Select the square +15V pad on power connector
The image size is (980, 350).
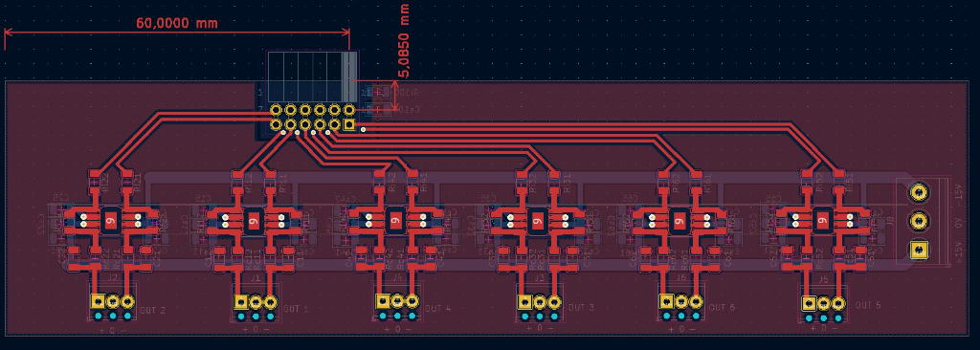(x=918, y=250)
